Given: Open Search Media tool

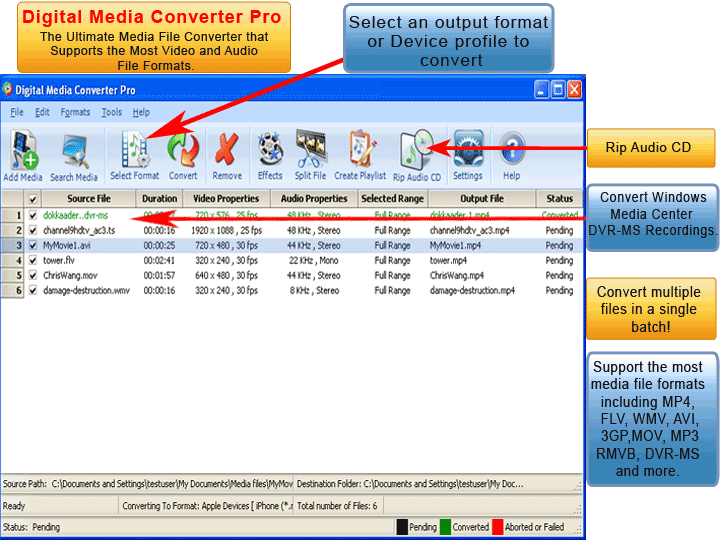Looking at the screenshot, I should click(x=74, y=153).
